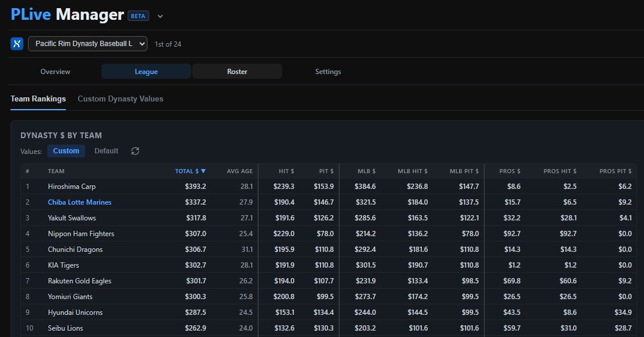644x337 pixels.
Task: Open the Pacific Rim Dynasty Baseball league dropdown
Action: coord(87,44)
